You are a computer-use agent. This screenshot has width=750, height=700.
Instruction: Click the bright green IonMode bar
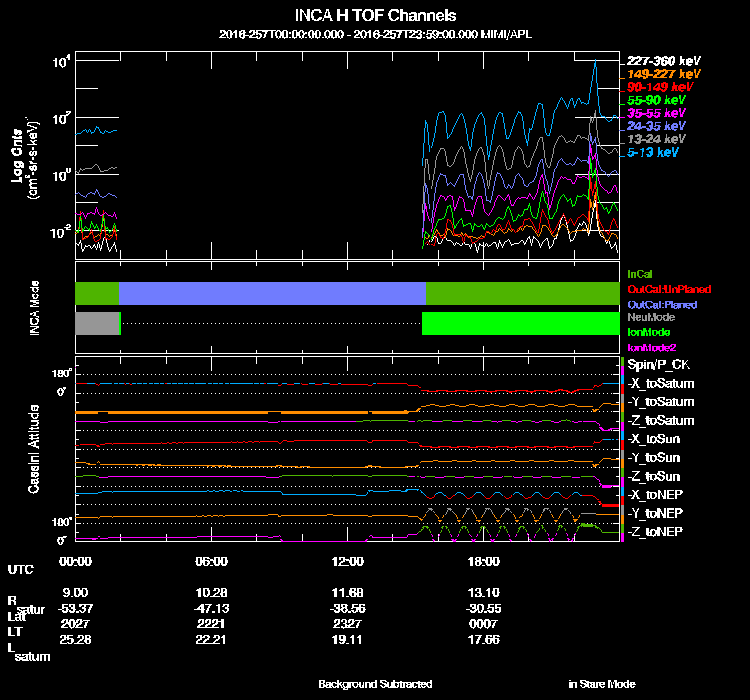tap(520, 323)
